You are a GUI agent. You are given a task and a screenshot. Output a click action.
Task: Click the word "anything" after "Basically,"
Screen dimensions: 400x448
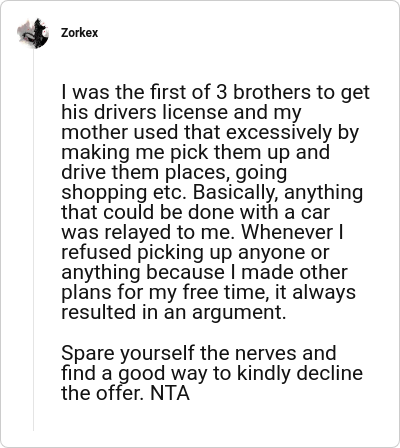click(323, 193)
